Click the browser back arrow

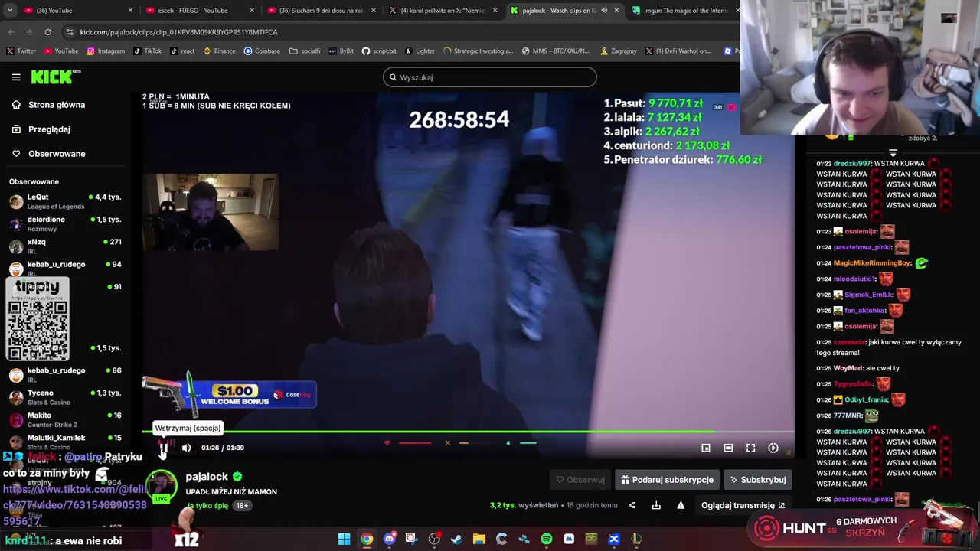pyautogui.click(x=11, y=32)
